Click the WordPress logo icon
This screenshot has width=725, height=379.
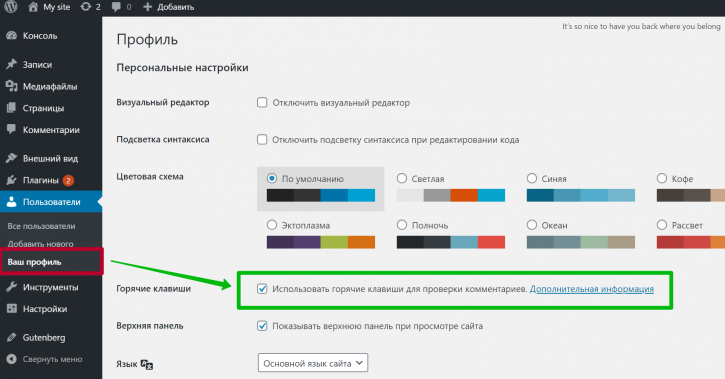[x=10, y=6]
